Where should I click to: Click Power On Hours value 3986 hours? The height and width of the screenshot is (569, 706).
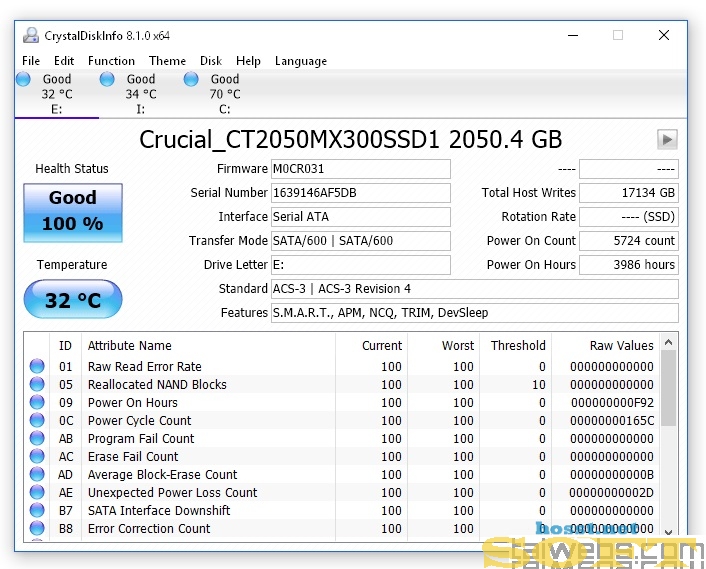[629, 265]
